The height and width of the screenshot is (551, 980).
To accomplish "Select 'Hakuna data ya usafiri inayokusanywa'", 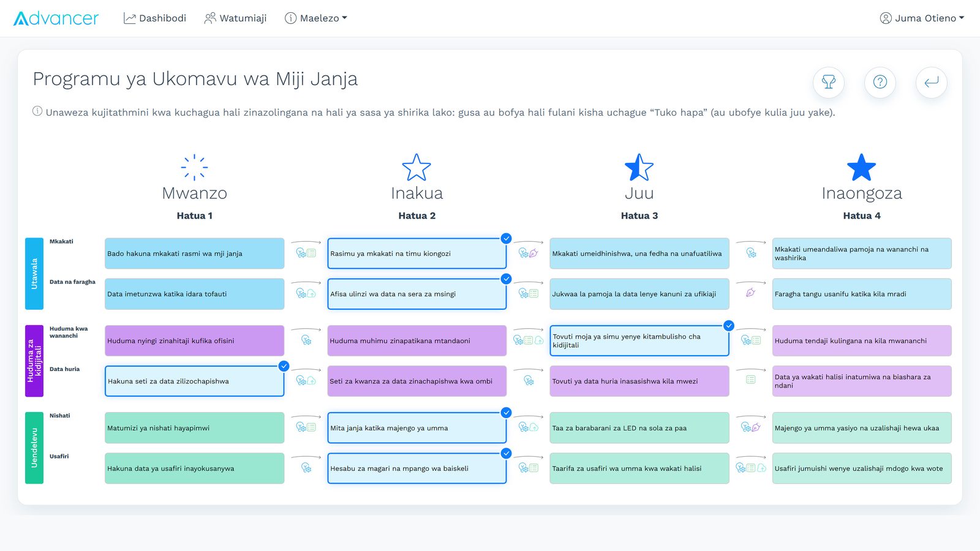I will click(195, 468).
